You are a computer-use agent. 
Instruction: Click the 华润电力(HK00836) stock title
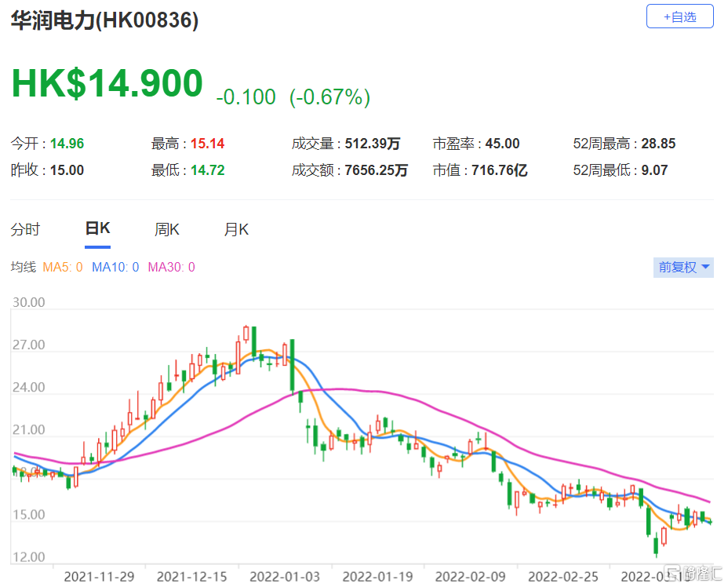(x=104, y=20)
